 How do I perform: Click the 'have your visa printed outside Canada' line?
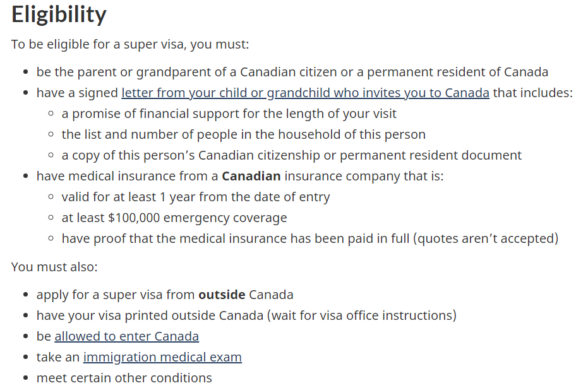(246, 315)
